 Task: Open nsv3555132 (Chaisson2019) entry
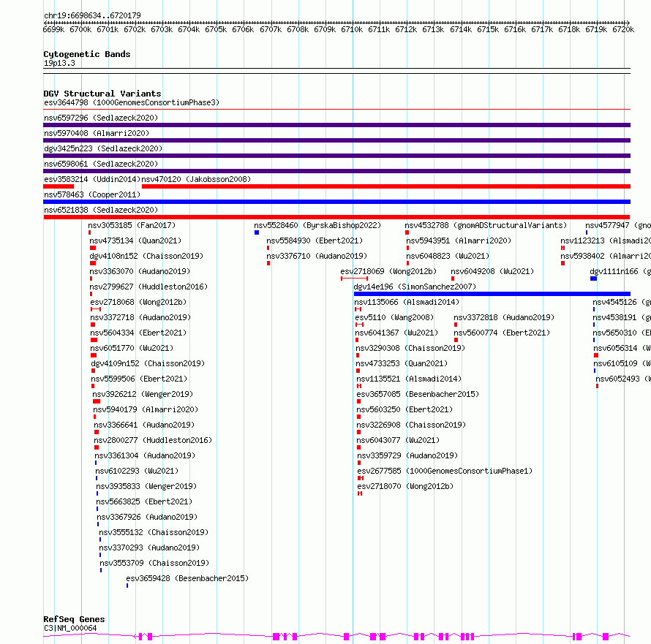click(x=154, y=532)
